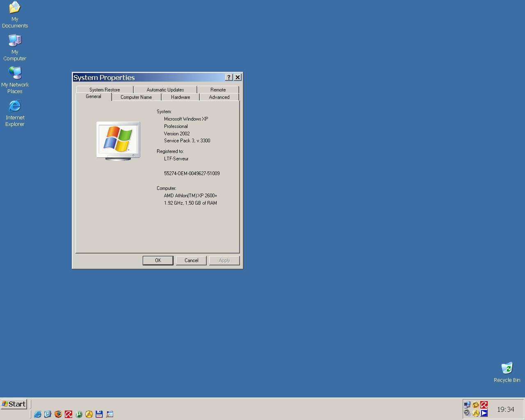Click the volume speaker icon in system tray

coord(467,413)
